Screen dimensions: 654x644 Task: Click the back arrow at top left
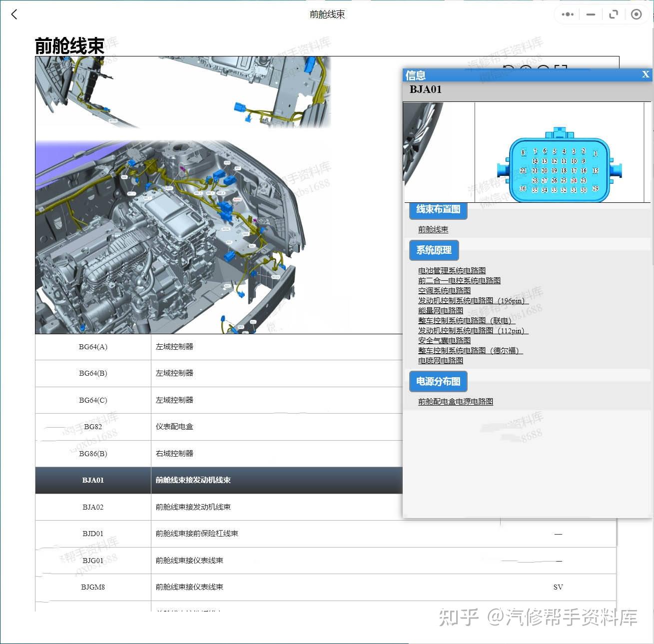(13, 14)
